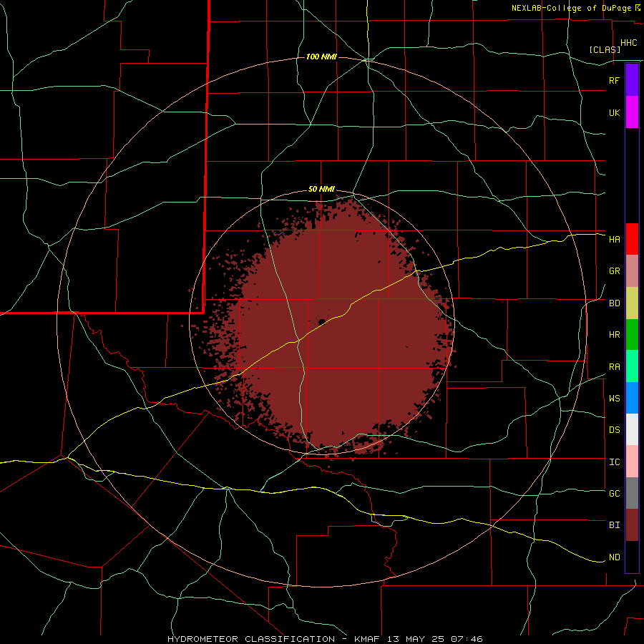Click the RF purple legend swatch
This screenshot has width=644, height=644.
tap(632, 80)
